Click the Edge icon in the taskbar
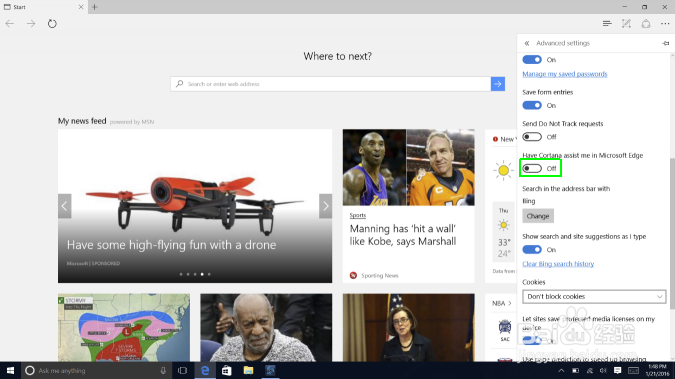675x379 pixels. (x=205, y=370)
